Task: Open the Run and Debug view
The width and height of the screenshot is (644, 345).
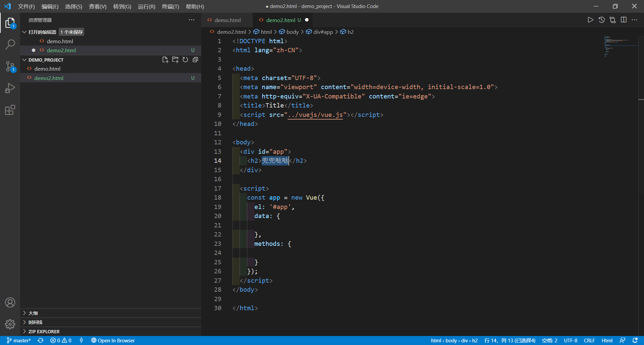Action: (10, 88)
